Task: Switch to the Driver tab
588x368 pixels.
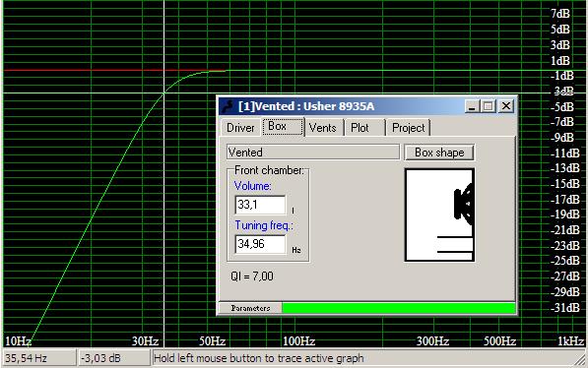Action: pos(240,128)
